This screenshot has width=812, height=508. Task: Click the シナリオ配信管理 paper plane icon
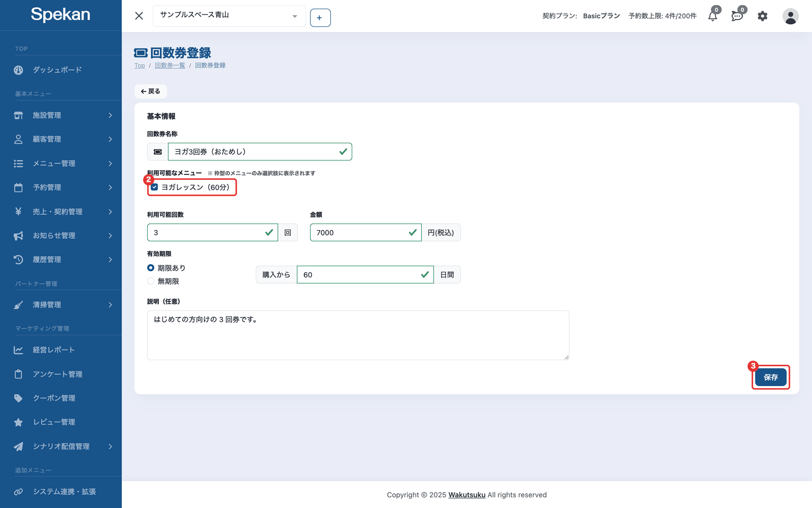(x=18, y=447)
